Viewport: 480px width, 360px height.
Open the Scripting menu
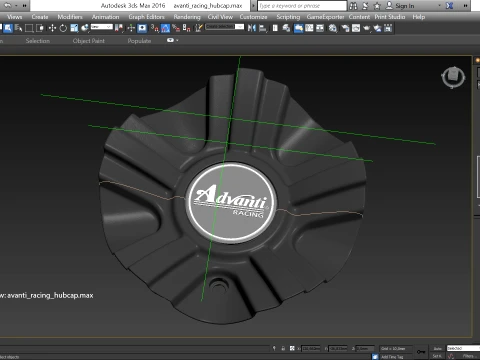click(288, 17)
